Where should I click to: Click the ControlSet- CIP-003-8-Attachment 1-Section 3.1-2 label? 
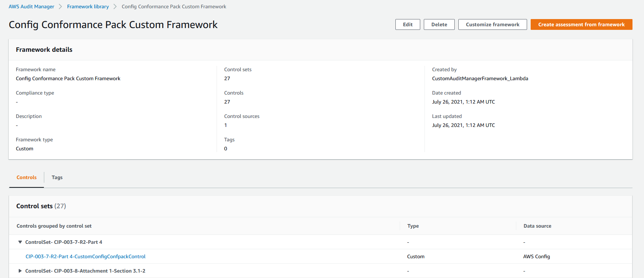85,271
